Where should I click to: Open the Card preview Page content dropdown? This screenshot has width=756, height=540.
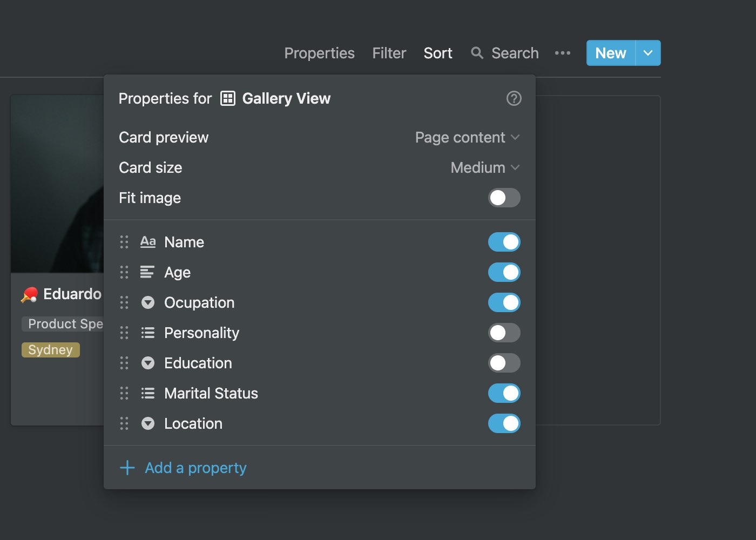pyautogui.click(x=467, y=137)
